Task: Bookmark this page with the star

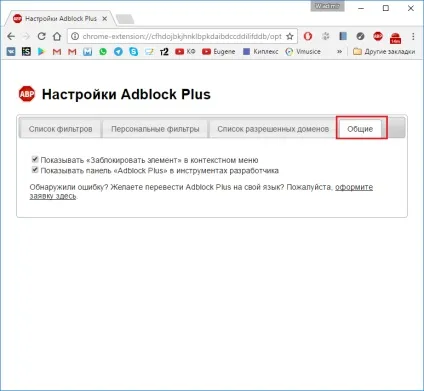Action: coord(290,36)
